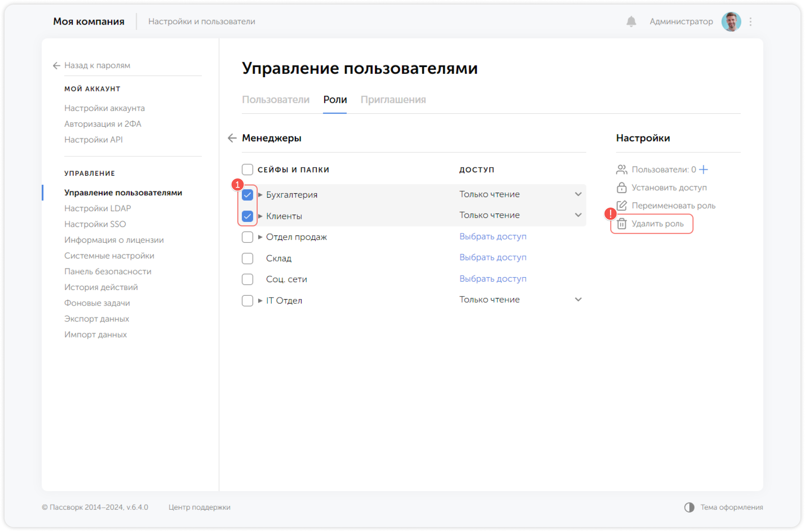Viewport: 805px width, 532px height.
Task: Click the pencil icon to rename the role
Action: 622,206
